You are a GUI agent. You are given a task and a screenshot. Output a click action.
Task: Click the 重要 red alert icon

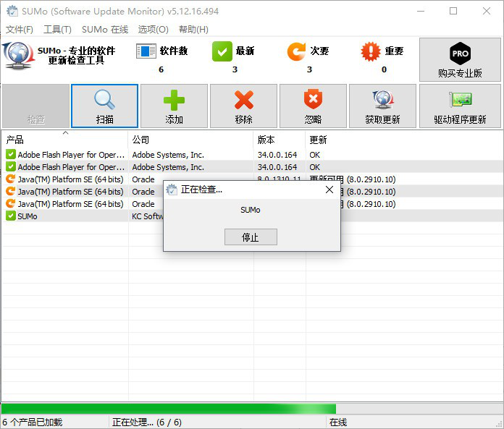pyautogui.click(x=371, y=51)
